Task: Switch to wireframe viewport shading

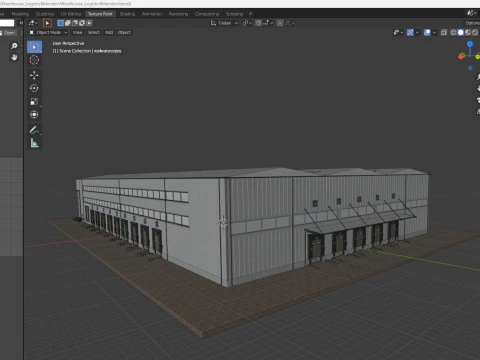Action: 454,32
